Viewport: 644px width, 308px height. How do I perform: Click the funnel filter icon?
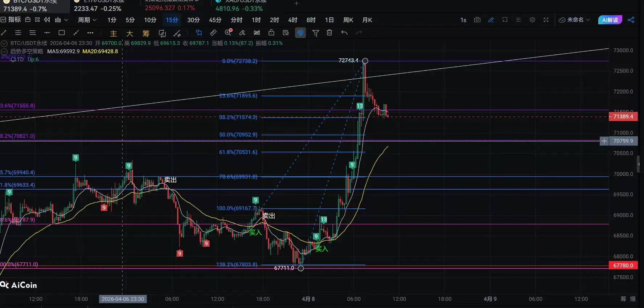coord(316,33)
